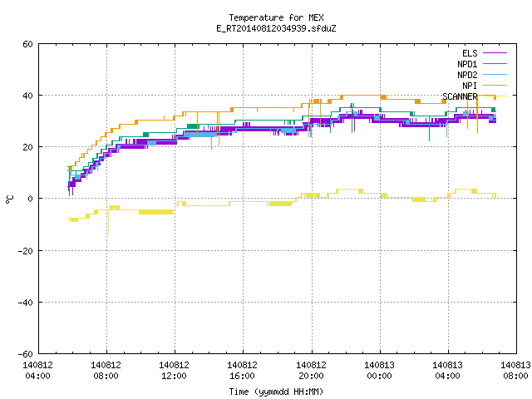The width and height of the screenshot is (532, 399).
Task: Click the purple ELS legend line sample
Action: [x=495, y=53]
